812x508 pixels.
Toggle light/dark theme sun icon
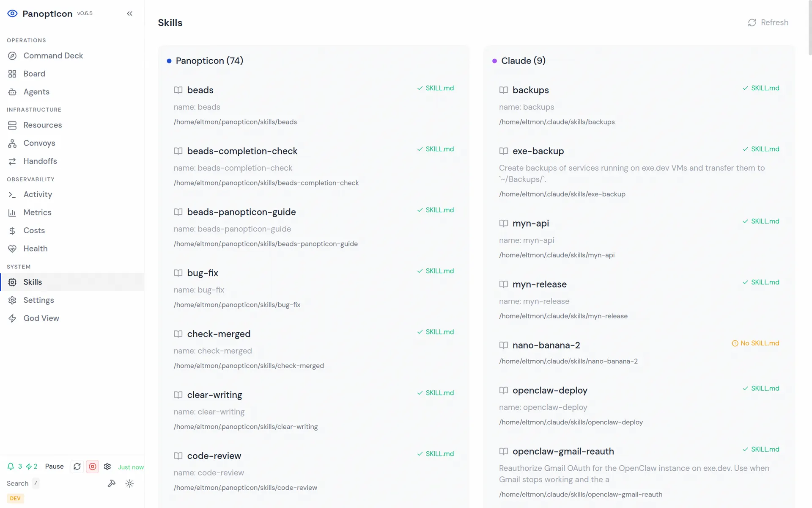(129, 483)
